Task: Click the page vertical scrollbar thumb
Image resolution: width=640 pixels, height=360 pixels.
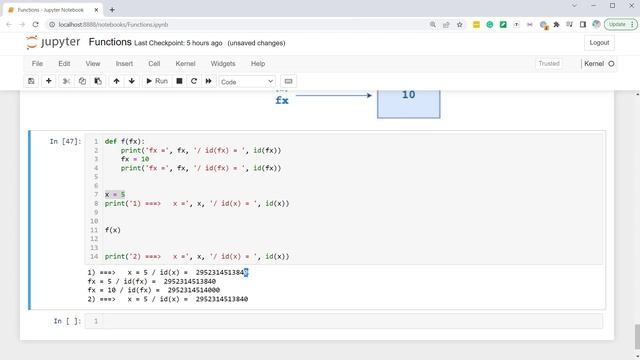Action: (637, 337)
